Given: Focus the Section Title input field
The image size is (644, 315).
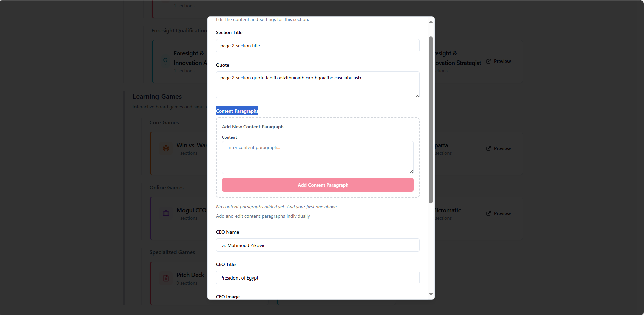Looking at the screenshot, I should [x=318, y=46].
